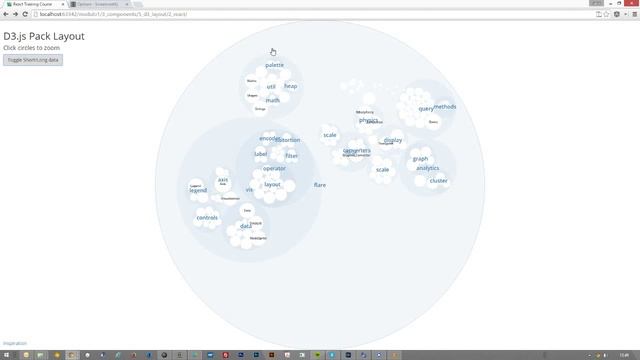Zoom into the legend circle
The width and height of the screenshot is (640, 360).
point(198,190)
